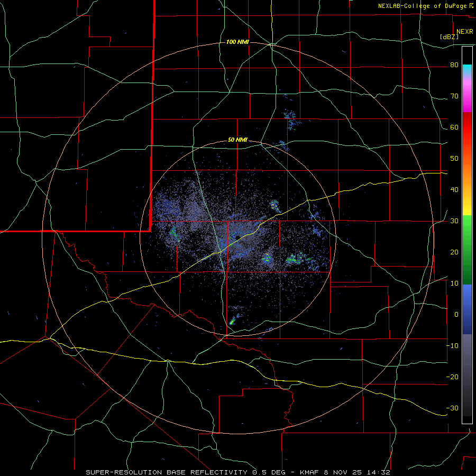Viewport: 476px width, 476px height.
Task: Select the 100 NMI range ring label
Action: (x=237, y=42)
